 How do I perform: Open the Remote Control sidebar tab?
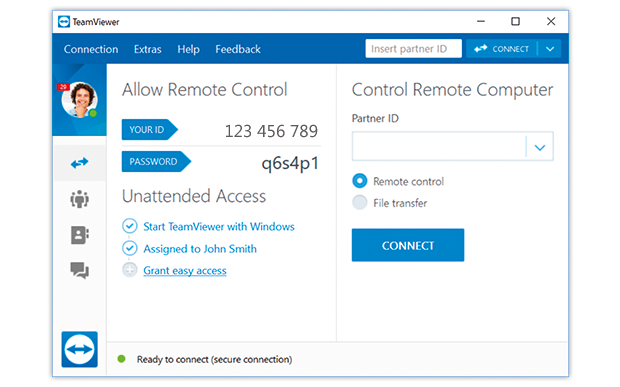[x=79, y=162]
